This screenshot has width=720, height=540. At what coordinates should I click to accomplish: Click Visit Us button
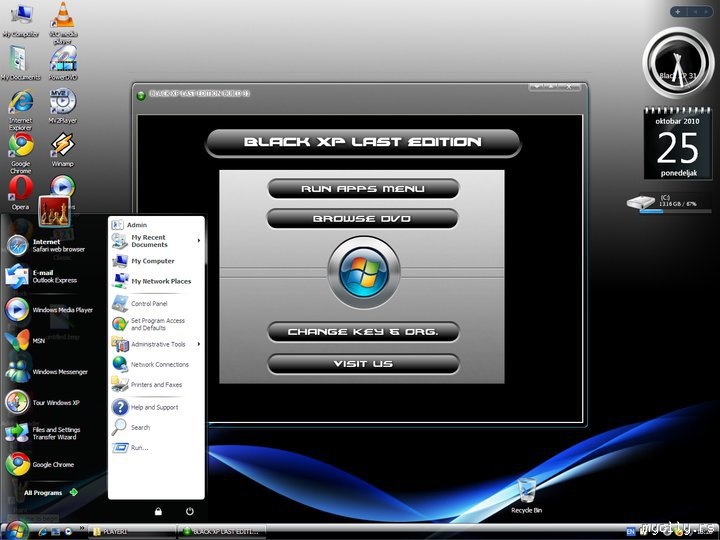pos(363,364)
